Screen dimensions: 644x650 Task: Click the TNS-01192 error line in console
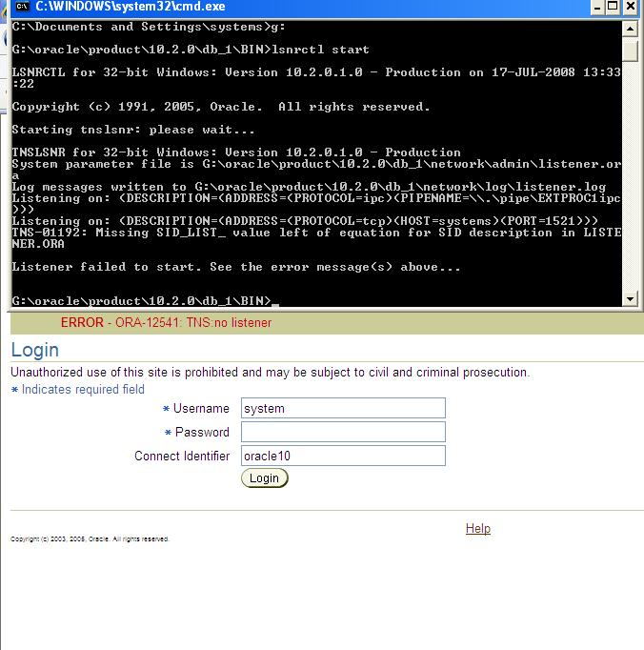(316, 238)
